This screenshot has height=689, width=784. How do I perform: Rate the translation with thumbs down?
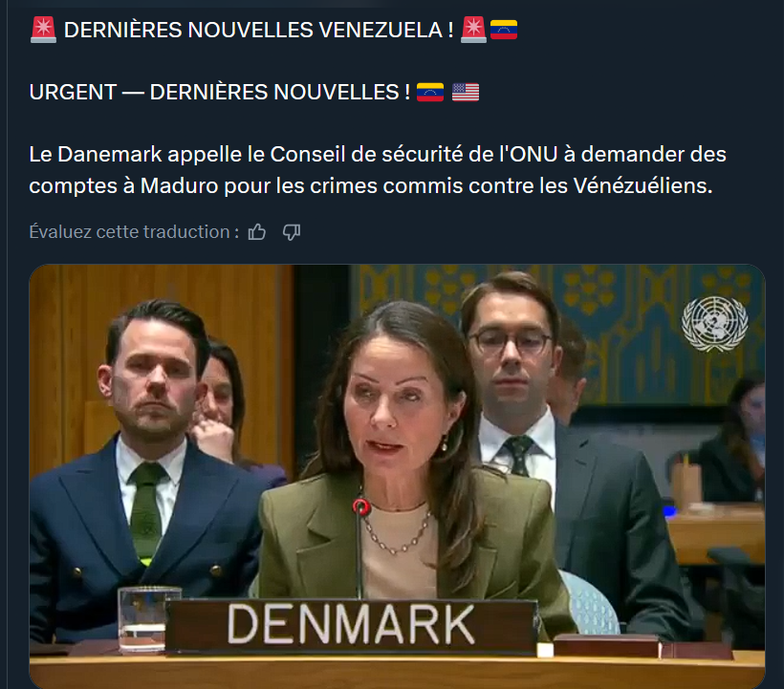pos(292,232)
